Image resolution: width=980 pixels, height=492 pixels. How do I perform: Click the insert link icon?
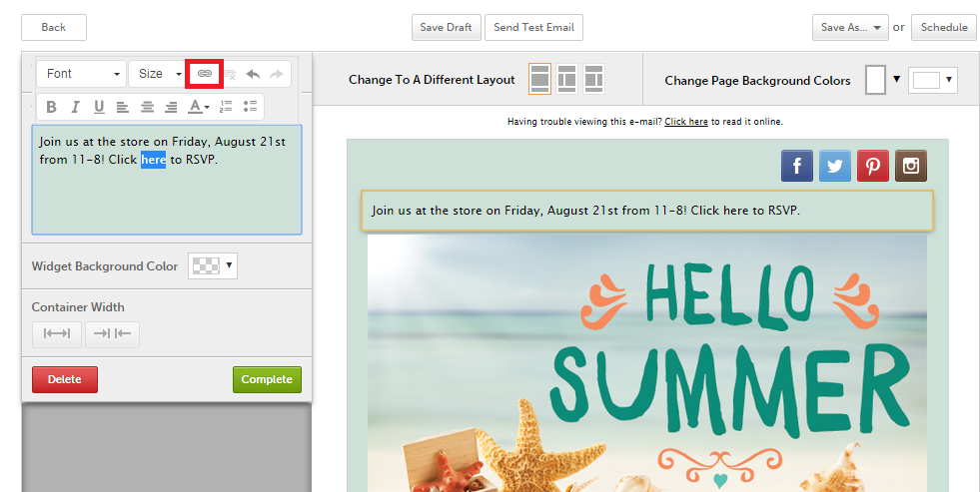click(x=205, y=74)
